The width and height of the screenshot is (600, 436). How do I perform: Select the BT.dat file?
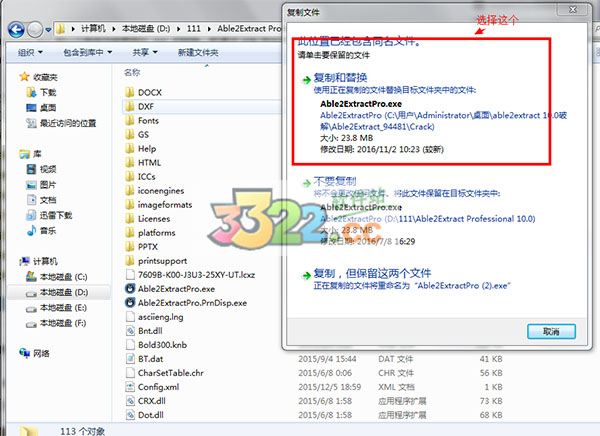coord(150,359)
